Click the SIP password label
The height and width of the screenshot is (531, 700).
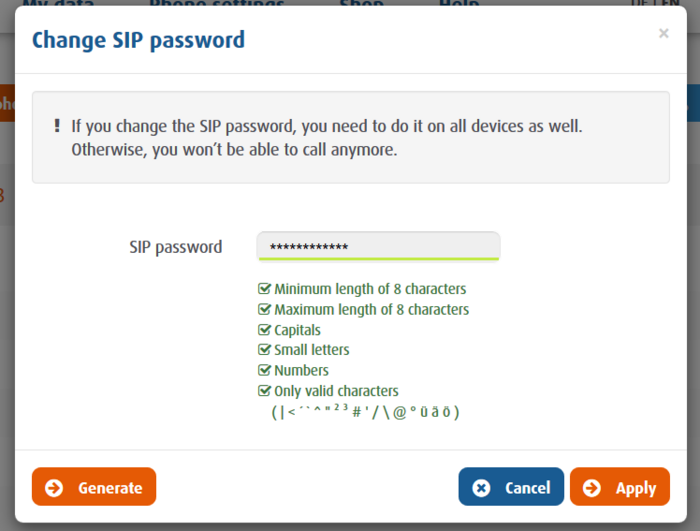click(x=175, y=247)
